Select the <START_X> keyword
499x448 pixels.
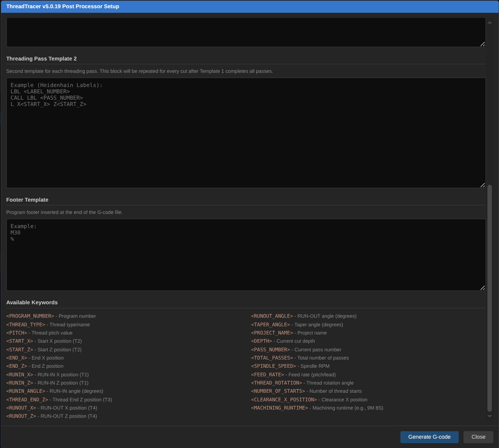(20, 341)
